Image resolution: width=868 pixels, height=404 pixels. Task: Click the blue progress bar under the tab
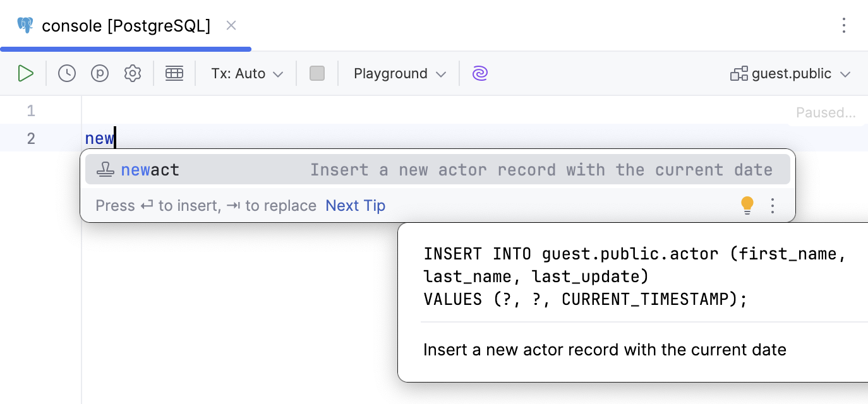[x=125, y=48]
